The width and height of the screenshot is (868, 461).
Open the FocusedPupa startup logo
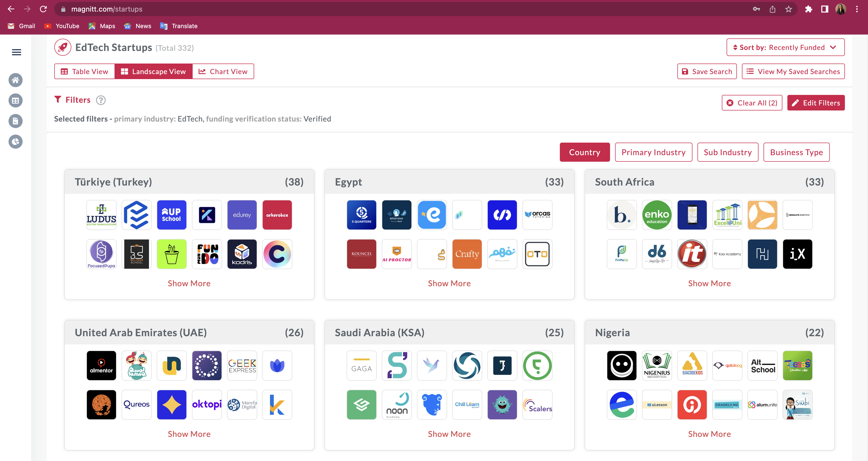tap(101, 254)
